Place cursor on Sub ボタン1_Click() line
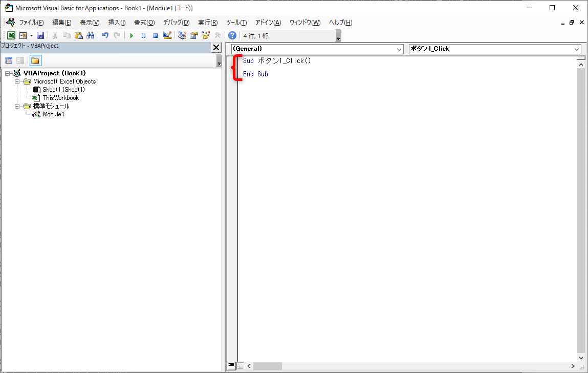 [277, 61]
